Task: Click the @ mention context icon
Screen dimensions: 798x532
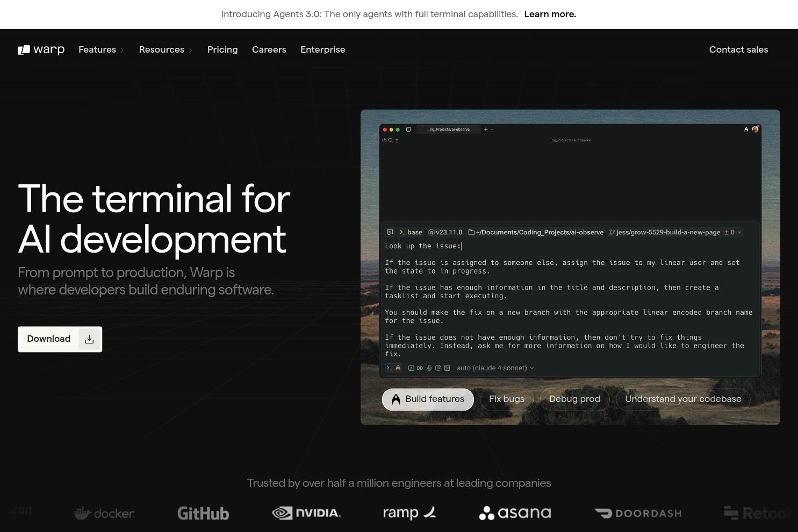Action: (438, 368)
